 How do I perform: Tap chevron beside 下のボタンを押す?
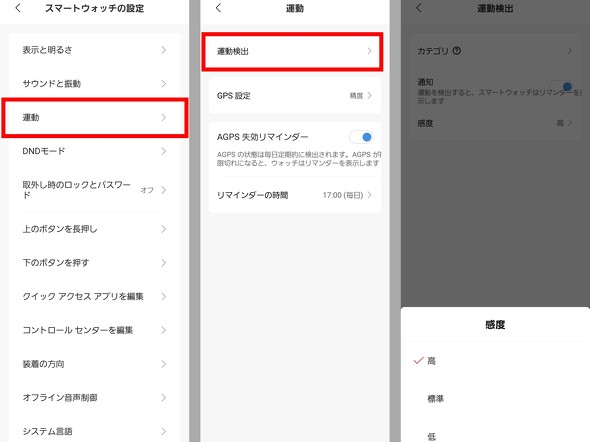coord(163,263)
